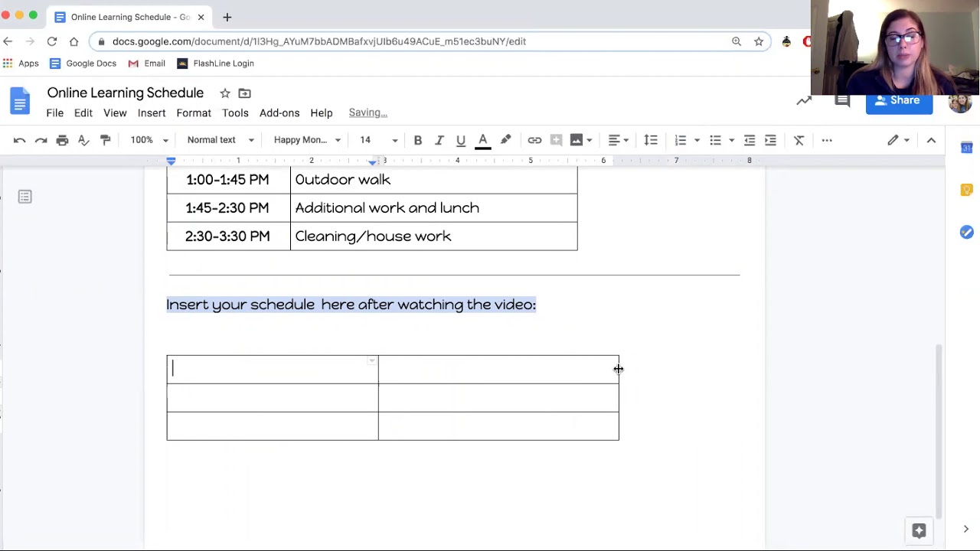The width and height of the screenshot is (980, 551).
Task: Click the blue Share button
Action: [x=899, y=100]
